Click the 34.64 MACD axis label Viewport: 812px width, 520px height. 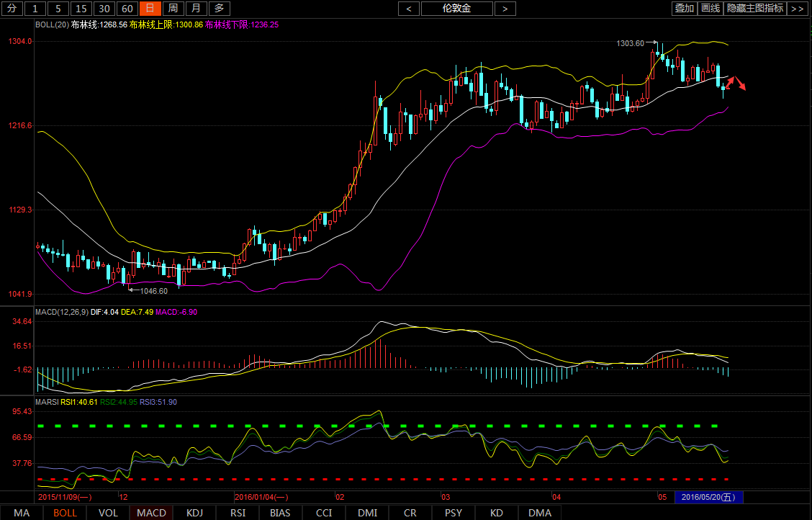pos(22,322)
